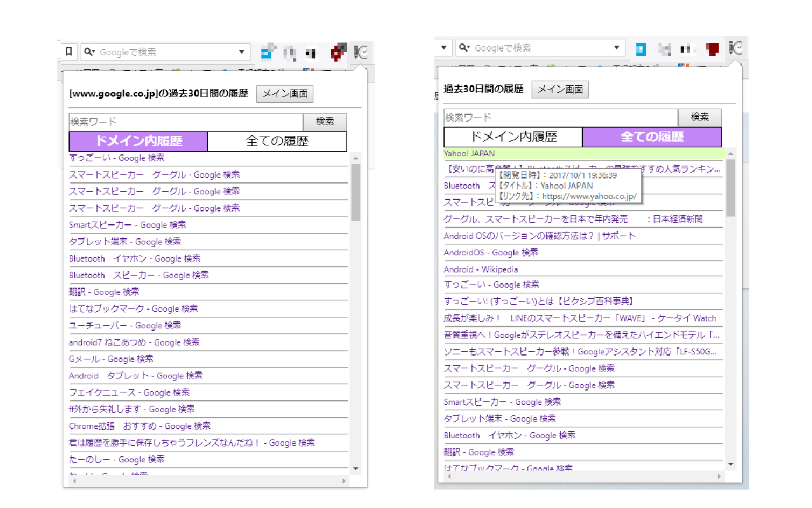The image size is (812, 508).
Task: Click the history extension icon in the right toolbar
Action: point(736,48)
